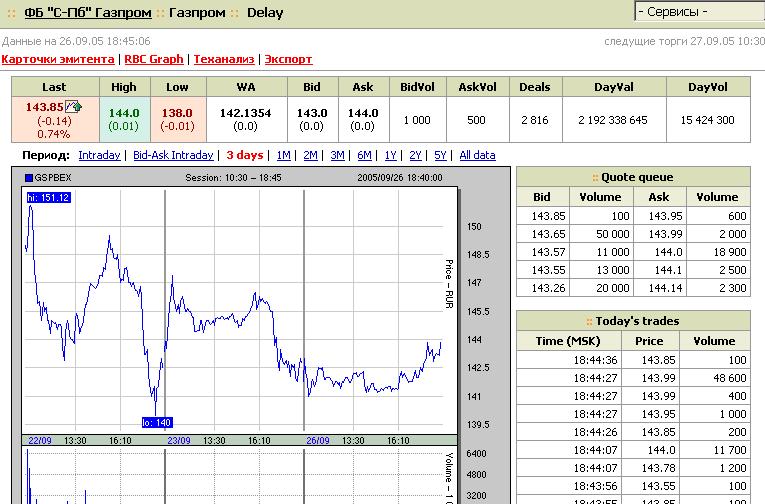This screenshot has width=765, height=504.
Task: Click bid volume 50 000 in Quote queue
Action: 613,234
